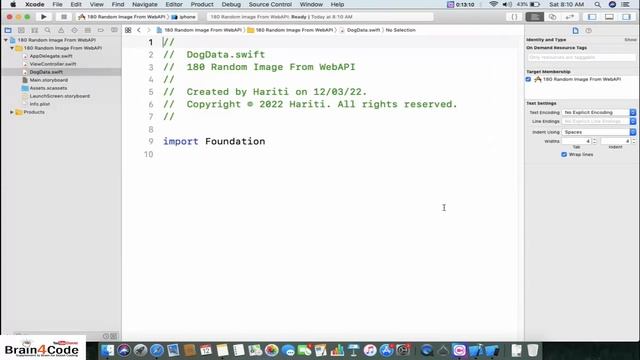Select the Standard editor mode
Viewport: 640px width, 360px height.
click(x=535, y=17)
